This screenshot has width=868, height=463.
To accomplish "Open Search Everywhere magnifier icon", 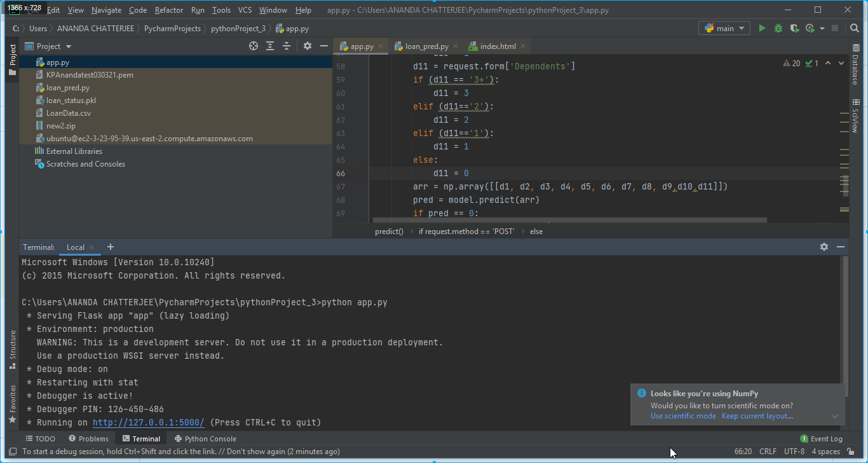I will click(x=853, y=29).
